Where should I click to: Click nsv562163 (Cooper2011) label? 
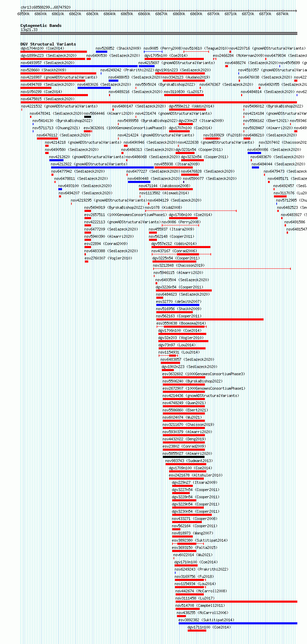pyautogui.click(x=179, y=316)
